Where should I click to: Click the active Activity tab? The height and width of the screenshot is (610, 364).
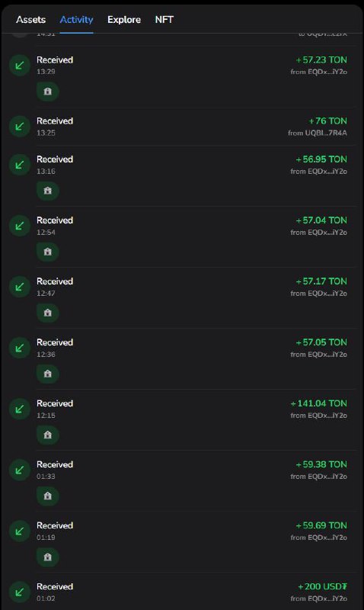(76, 20)
